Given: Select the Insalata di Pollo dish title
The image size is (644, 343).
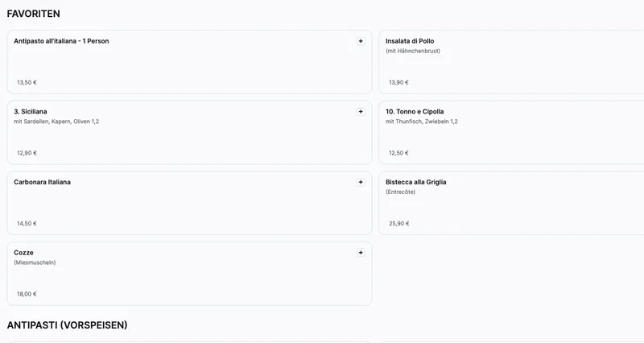Looking at the screenshot, I should [x=410, y=41].
